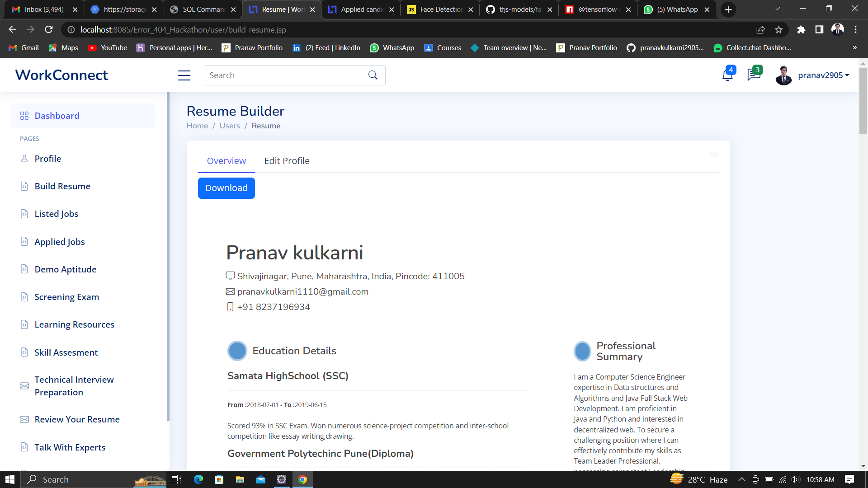This screenshot has height=488, width=868.
Task: Follow the Home breadcrumb link
Action: (197, 126)
